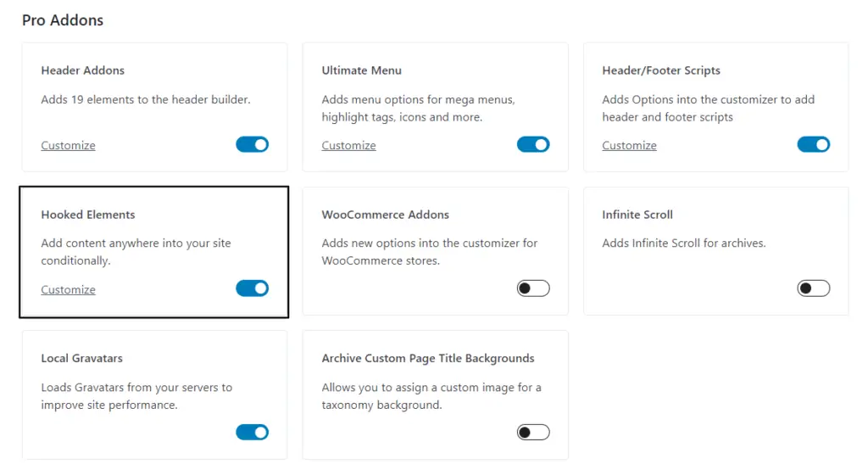Select the Local Gravatars card title
868x470 pixels.
point(82,358)
